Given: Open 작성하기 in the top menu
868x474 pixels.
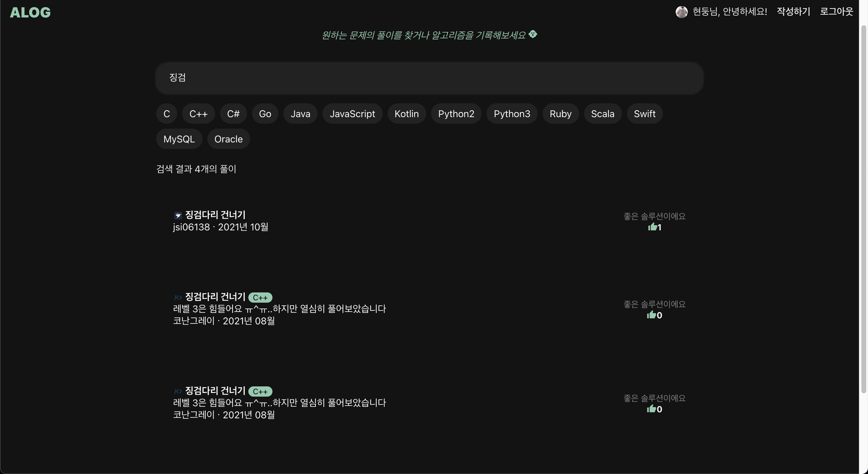Looking at the screenshot, I should pyautogui.click(x=793, y=12).
